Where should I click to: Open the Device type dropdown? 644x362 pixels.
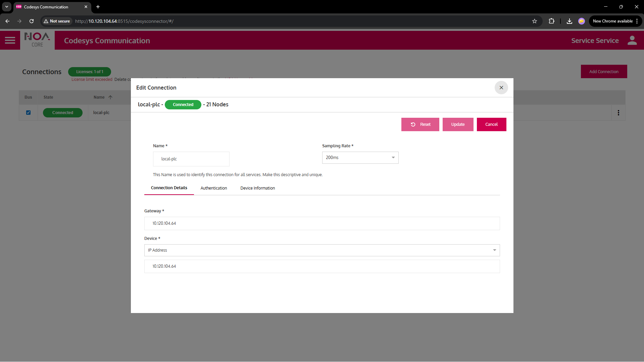pyautogui.click(x=322, y=250)
